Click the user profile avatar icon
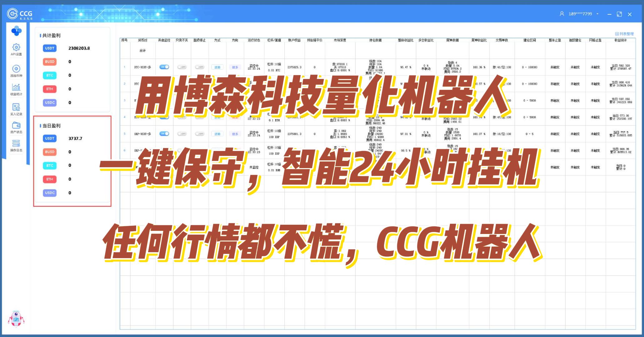The height and width of the screenshot is (337, 644). coord(562,14)
